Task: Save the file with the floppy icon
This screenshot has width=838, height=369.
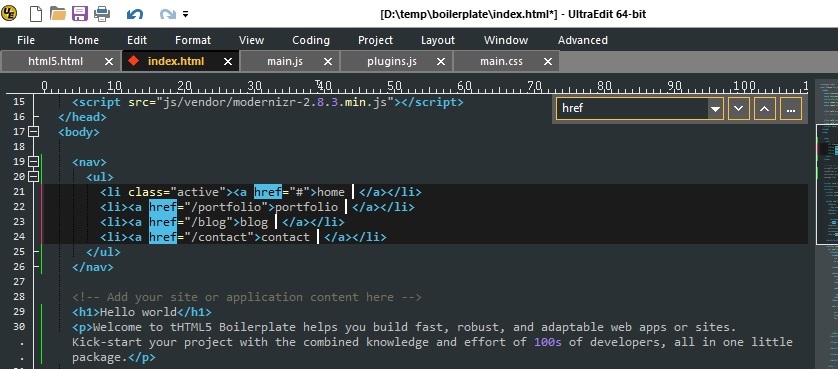Action: pos(80,13)
